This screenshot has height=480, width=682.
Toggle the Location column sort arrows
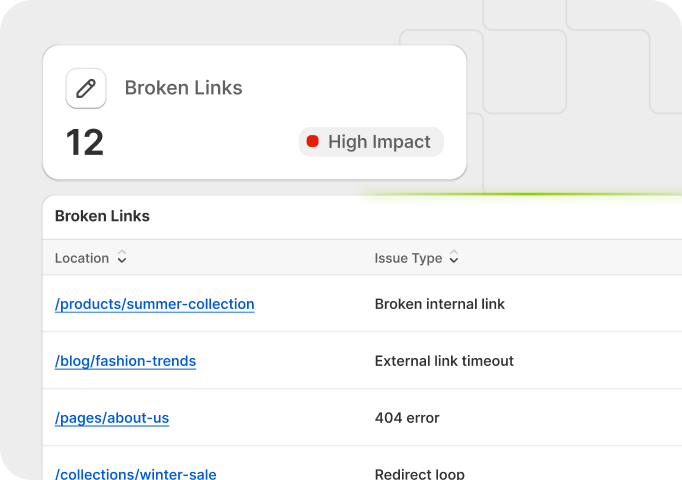122,258
